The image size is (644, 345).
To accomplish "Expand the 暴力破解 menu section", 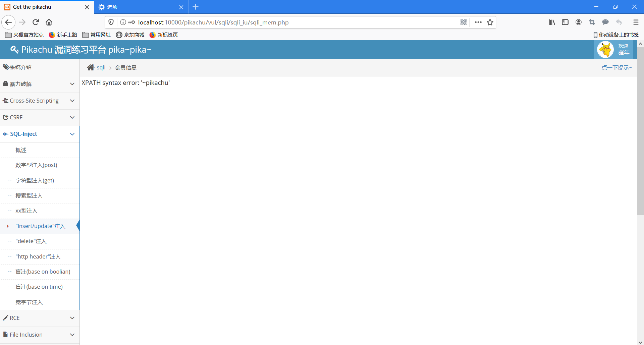I will pos(40,84).
